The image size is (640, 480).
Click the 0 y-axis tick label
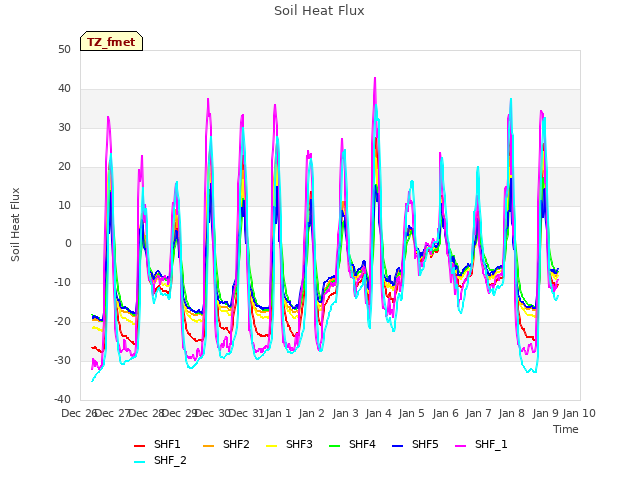[x=68, y=244]
